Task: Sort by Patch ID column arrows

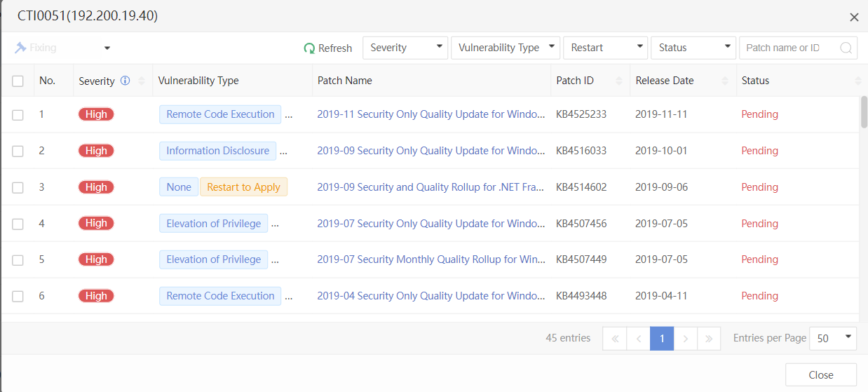Action: pyautogui.click(x=618, y=81)
